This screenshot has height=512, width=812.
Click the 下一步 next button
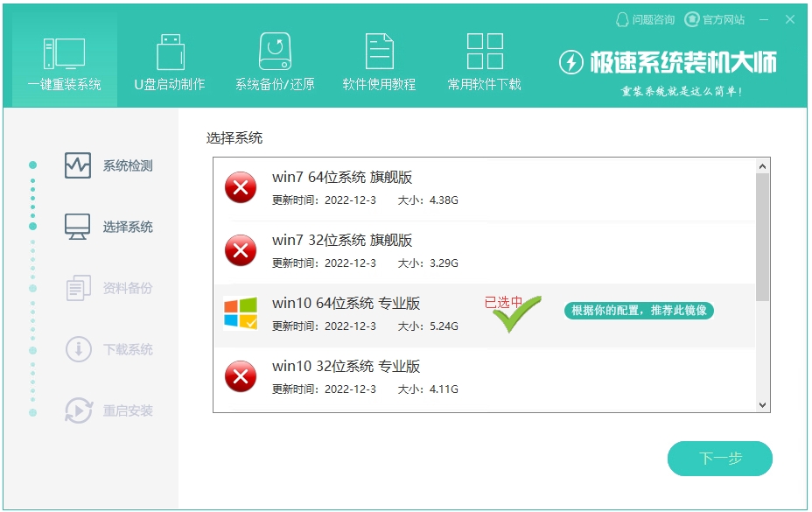point(720,459)
